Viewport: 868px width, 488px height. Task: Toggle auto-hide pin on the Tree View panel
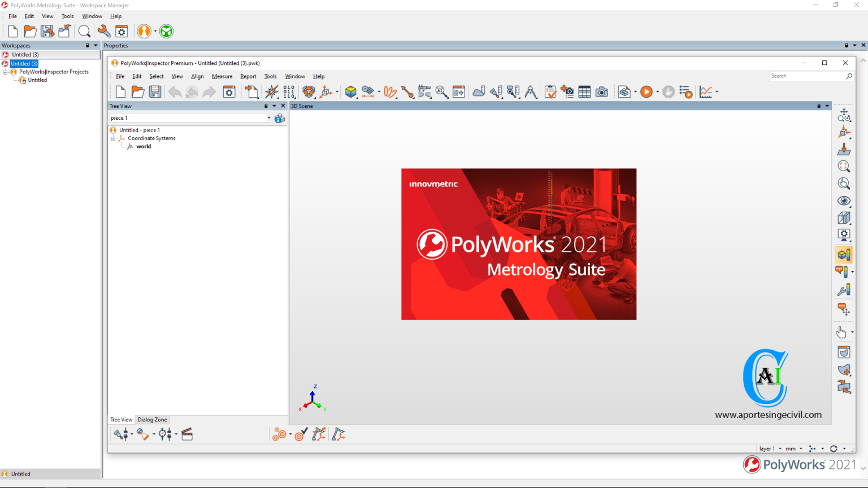(x=266, y=106)
